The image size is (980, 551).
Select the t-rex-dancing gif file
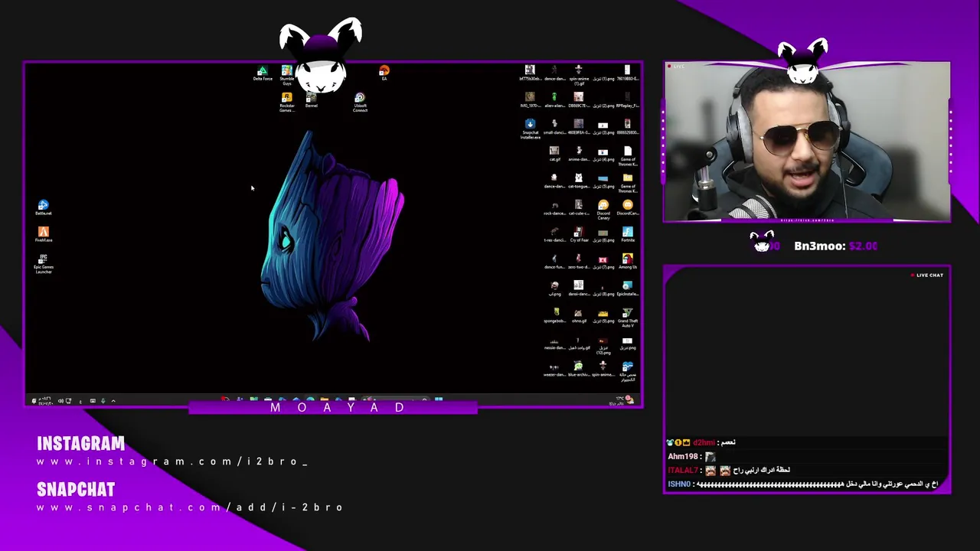click(554, 234)
